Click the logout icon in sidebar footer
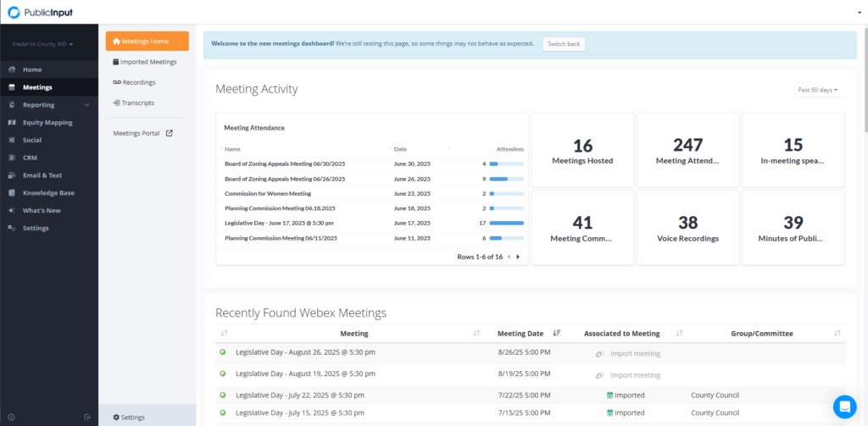The image size is (868, 426). tap(87, 418)
